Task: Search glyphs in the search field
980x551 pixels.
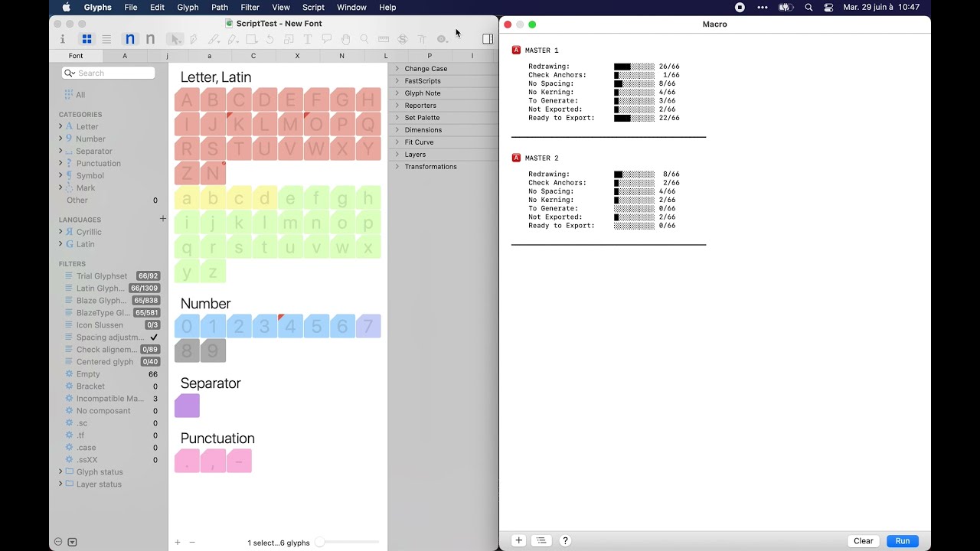Action: [x=109, y=73]
